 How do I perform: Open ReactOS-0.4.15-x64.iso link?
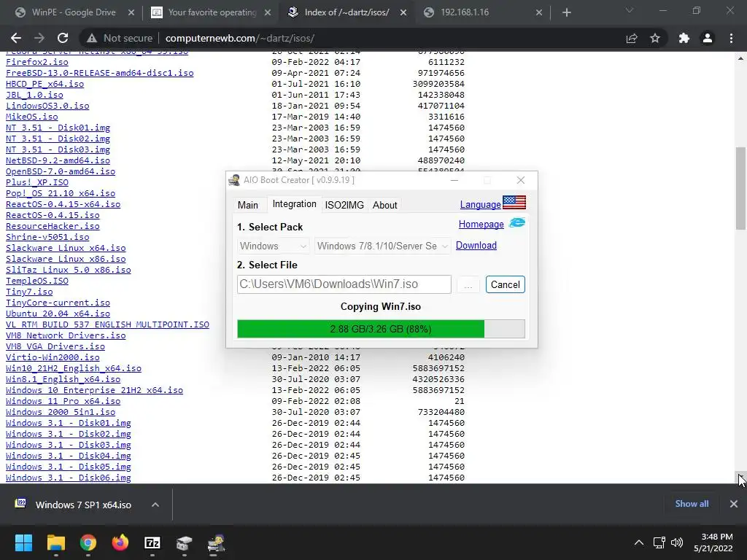[63, 204]
